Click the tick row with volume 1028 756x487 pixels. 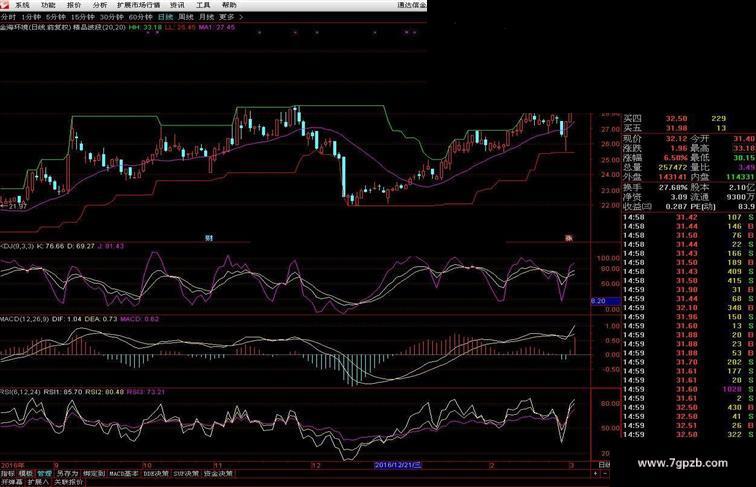pos(688,389)
